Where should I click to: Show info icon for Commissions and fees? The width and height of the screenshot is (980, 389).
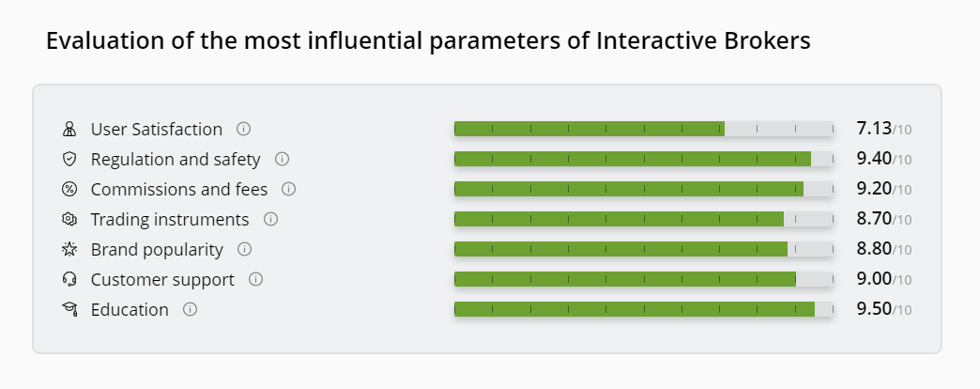click(289, 189)
